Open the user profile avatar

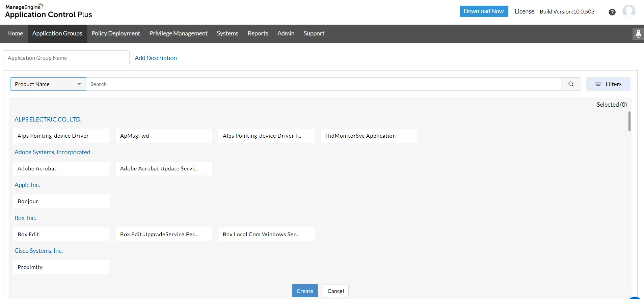click(629, 11)
